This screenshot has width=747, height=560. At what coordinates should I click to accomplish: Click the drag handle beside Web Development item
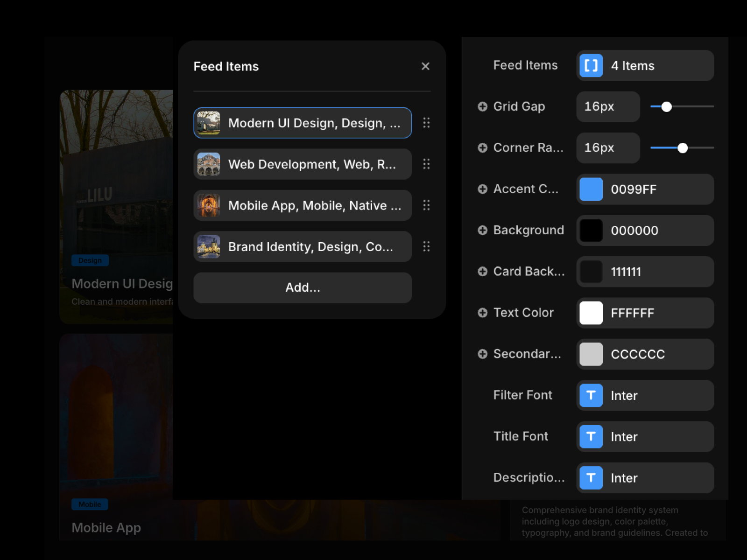coord(426,164)
